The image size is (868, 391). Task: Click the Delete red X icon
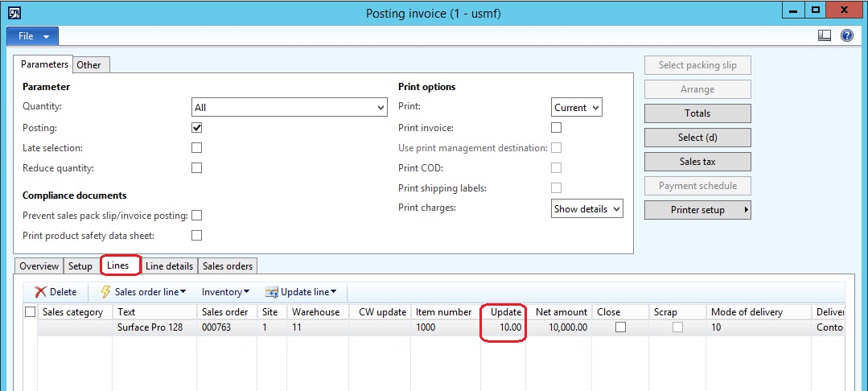(x=40, y=292)
